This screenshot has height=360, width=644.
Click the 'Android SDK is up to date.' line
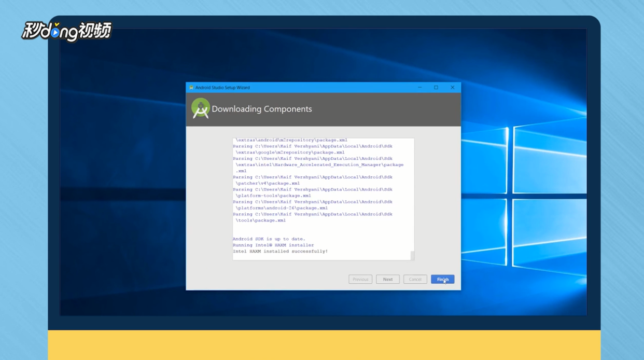pos(269,239)
